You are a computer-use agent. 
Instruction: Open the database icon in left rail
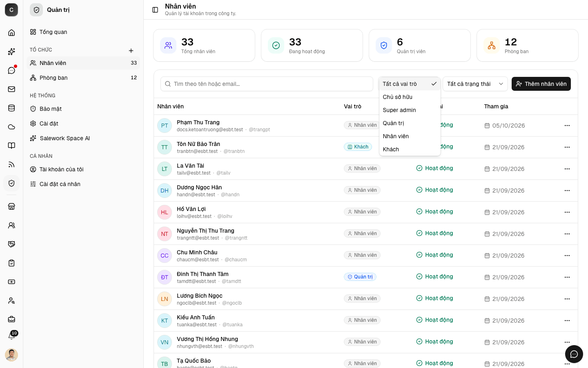[x=11, y=108]
